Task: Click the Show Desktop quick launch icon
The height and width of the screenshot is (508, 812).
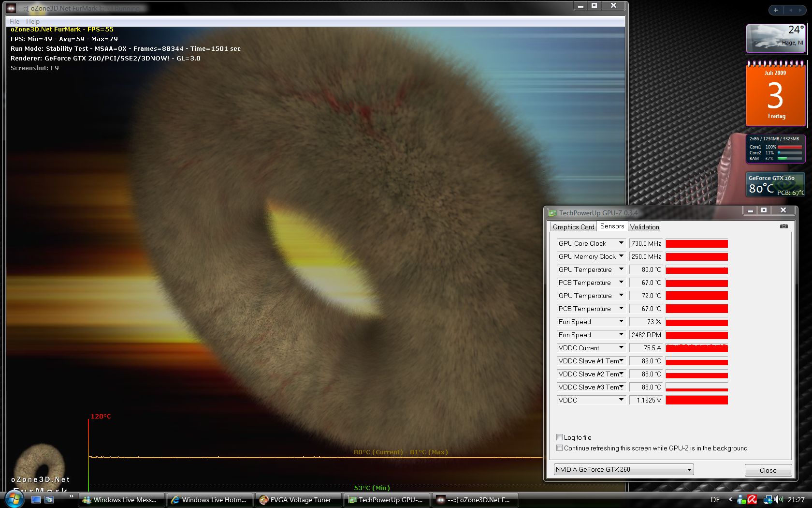Action: coord(36,500)
